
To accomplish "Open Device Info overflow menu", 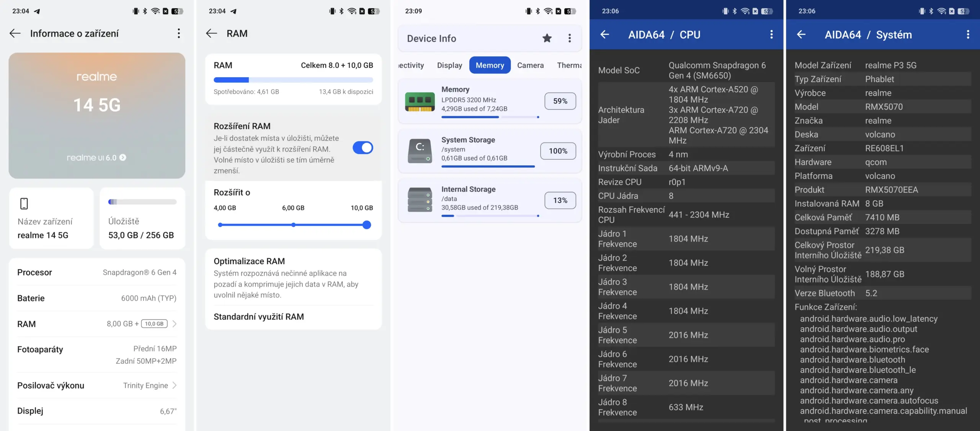I will [x=570, y=38].
